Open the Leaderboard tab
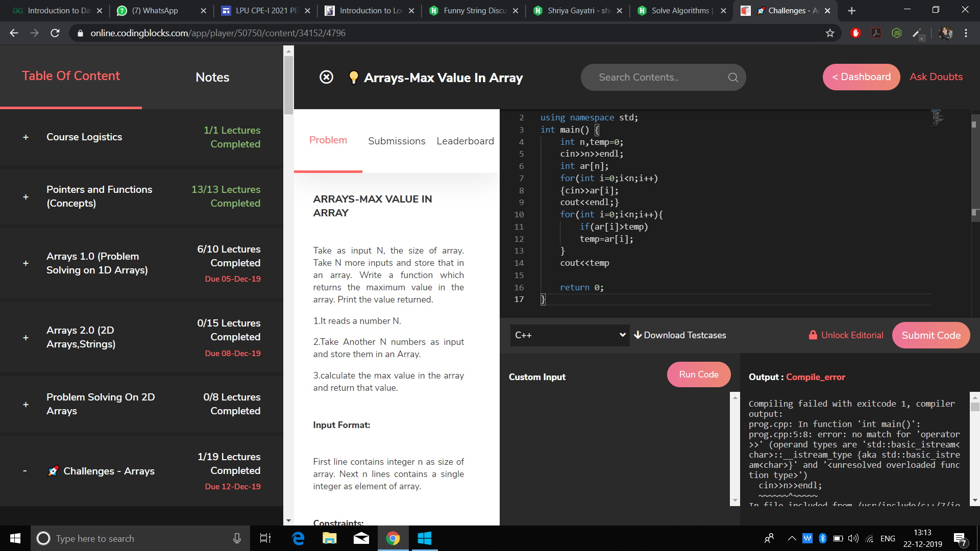This screenshot has height=551, width=980. 465,141
